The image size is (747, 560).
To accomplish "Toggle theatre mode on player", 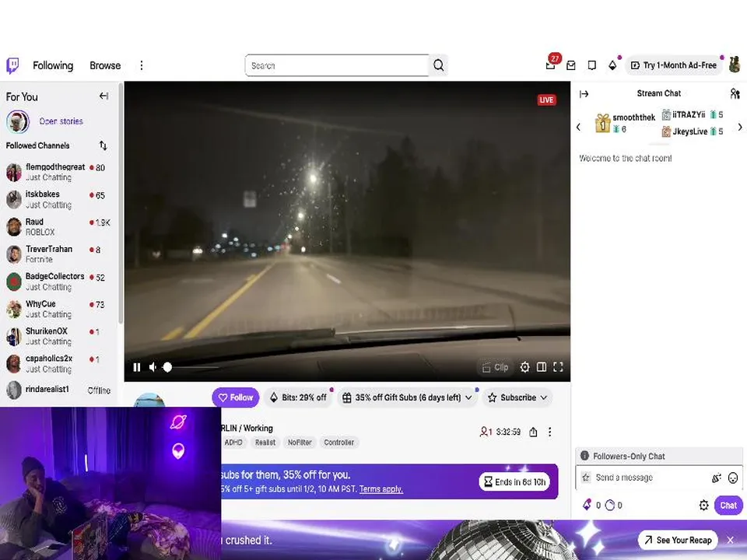I will tap(542, 367).
